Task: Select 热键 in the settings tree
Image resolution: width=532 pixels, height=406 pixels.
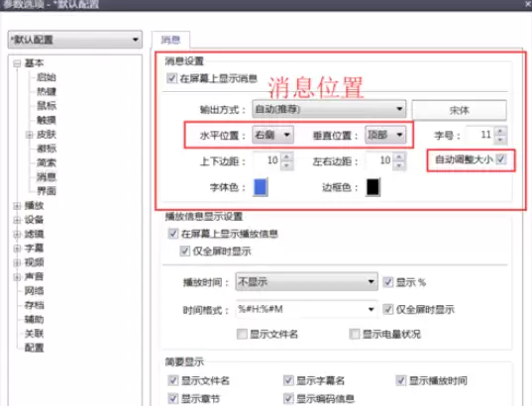Action: point(47,91)
